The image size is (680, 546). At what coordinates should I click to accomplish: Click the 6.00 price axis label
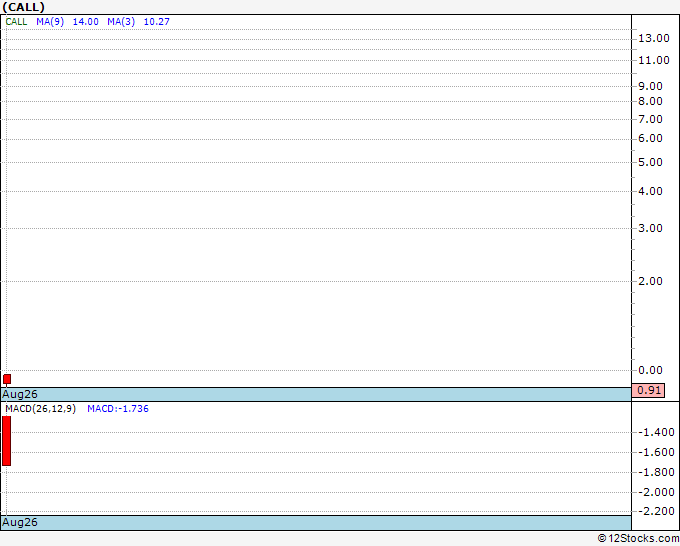pyautogui.click(x=651, y=138)
